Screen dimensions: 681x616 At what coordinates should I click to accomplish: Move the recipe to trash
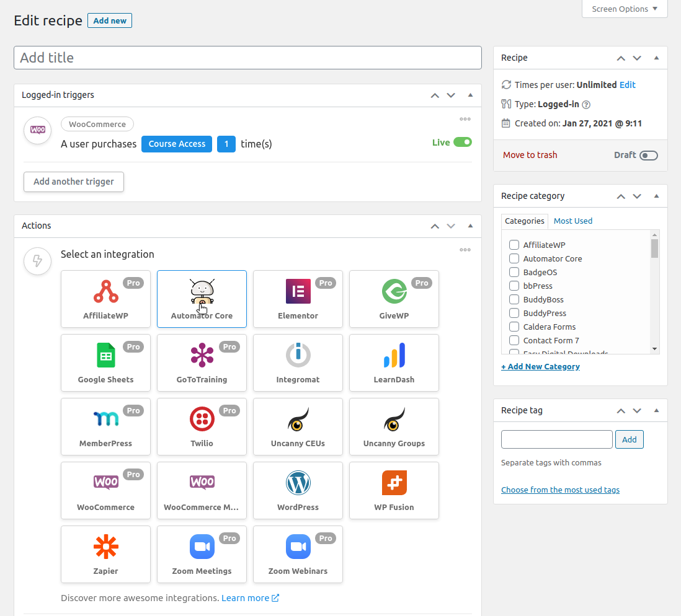pos(530,155)
